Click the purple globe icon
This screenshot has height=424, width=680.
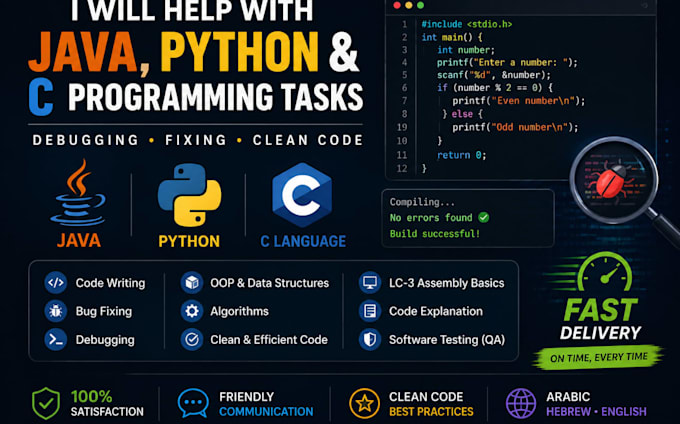[521, 404]
